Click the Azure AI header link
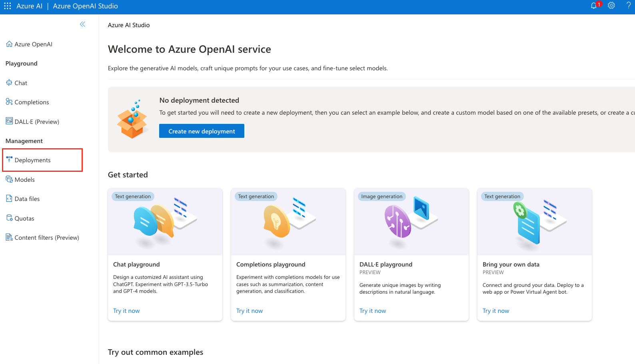Viewport: 635px width, 364px height. (x=29, y=6)
